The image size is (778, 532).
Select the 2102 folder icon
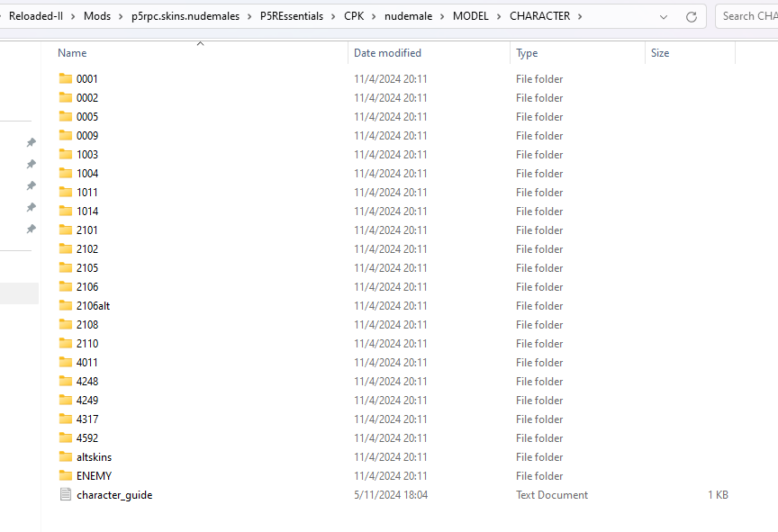point(66,248)
